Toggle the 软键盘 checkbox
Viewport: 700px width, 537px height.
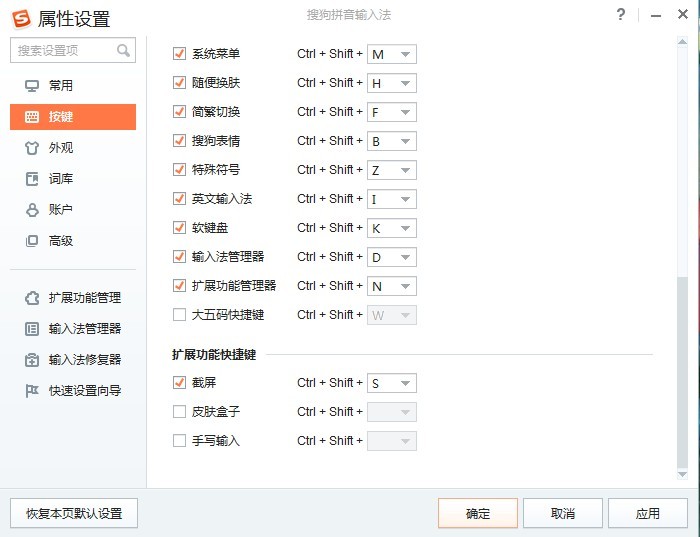click(179, 228)
